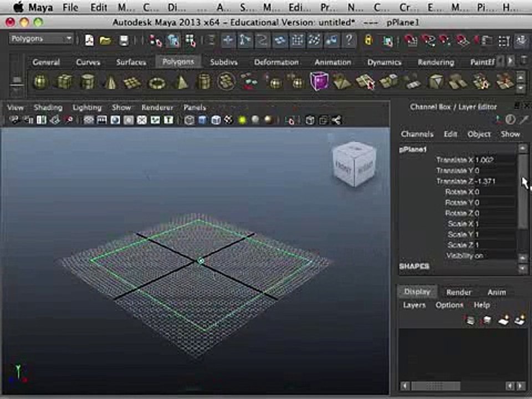Click the Channel Box down arrow beside Visibility
This screenshot has width=532, height=399.
tap(523, 258)
